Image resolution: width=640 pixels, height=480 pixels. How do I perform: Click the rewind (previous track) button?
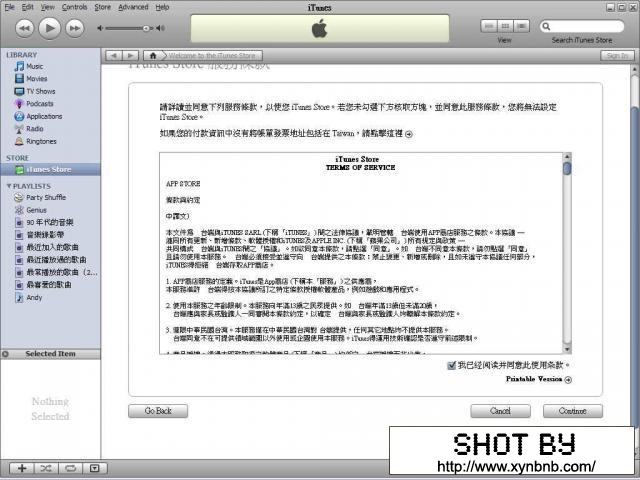coord(24,28)
